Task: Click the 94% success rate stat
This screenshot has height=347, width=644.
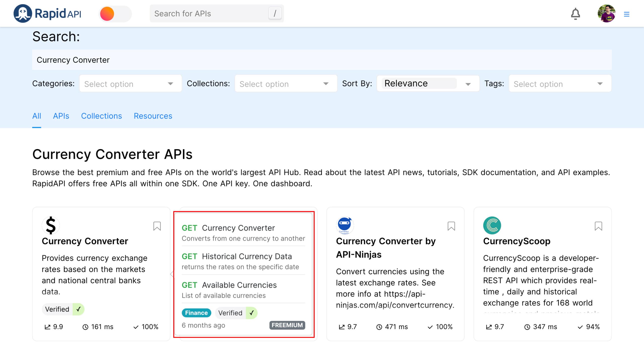Action: click(x=589, y=327)
